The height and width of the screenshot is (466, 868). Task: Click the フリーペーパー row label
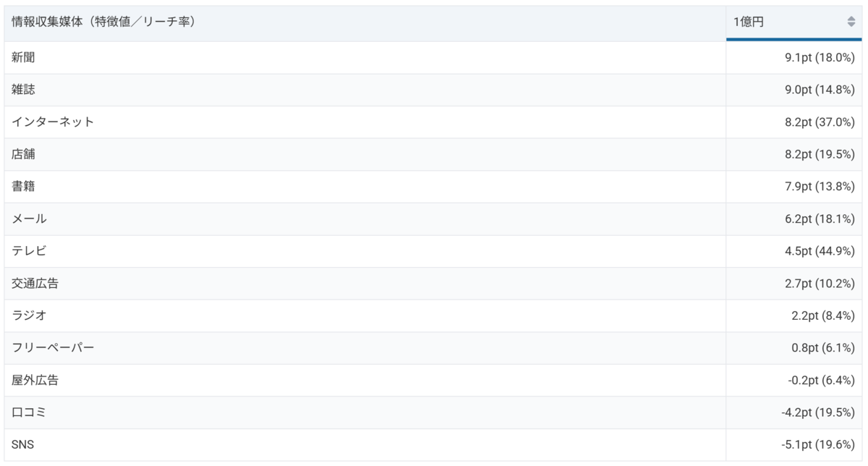tap(53, 348)
